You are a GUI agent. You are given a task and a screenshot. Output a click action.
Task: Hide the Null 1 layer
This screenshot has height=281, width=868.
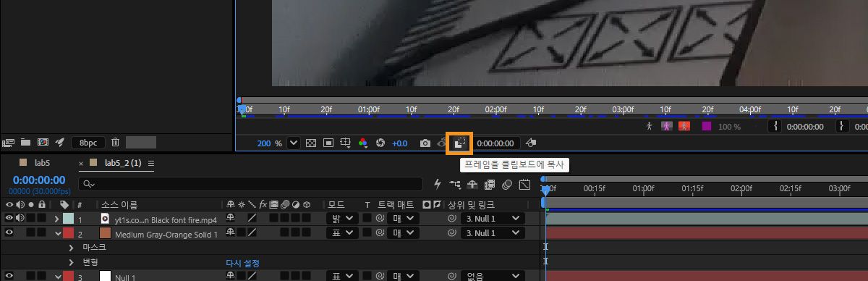pyautogui.click(x=9, y=276)
